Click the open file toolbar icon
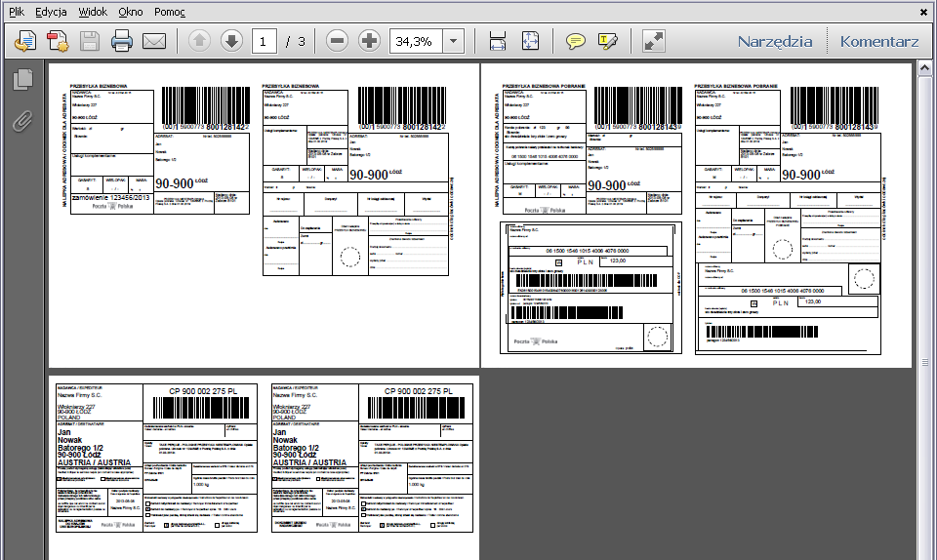Image resolution: width=937 pixels, height=560 pixels. [25, 41]
